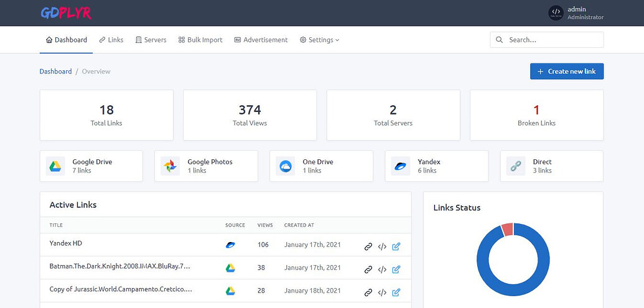Open the Servers tab
The height and width of the screenshot is (308, 644).
[151, 40]
